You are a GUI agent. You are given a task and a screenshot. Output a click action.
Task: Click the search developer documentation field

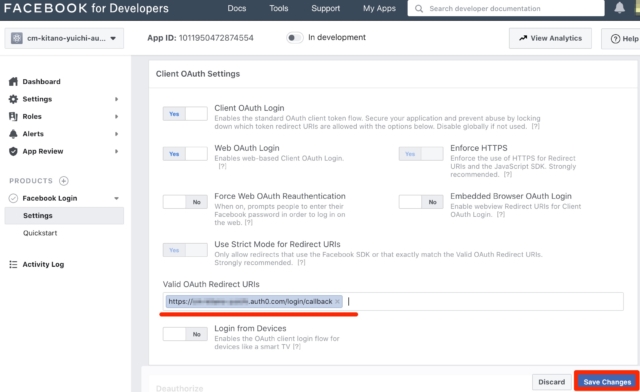[x=506, y=9]
